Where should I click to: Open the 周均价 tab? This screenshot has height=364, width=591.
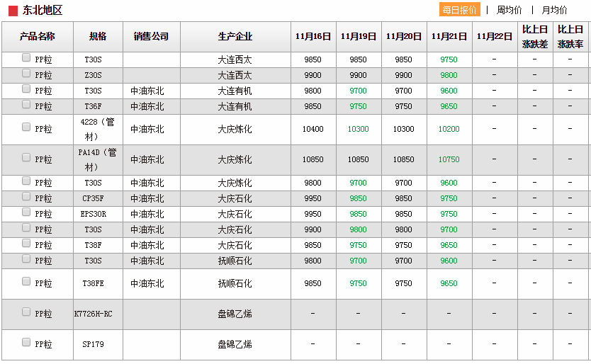tap(509, 10)
